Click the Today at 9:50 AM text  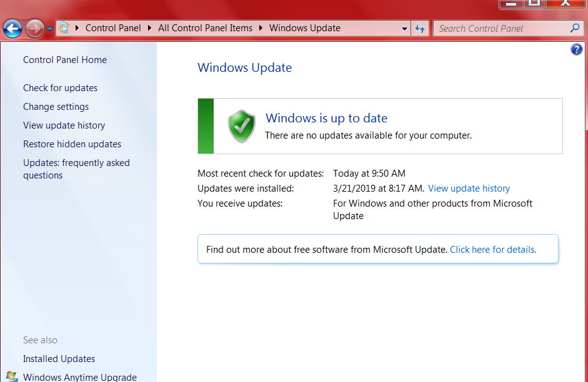pyautogui.click(x=369, y=174)
